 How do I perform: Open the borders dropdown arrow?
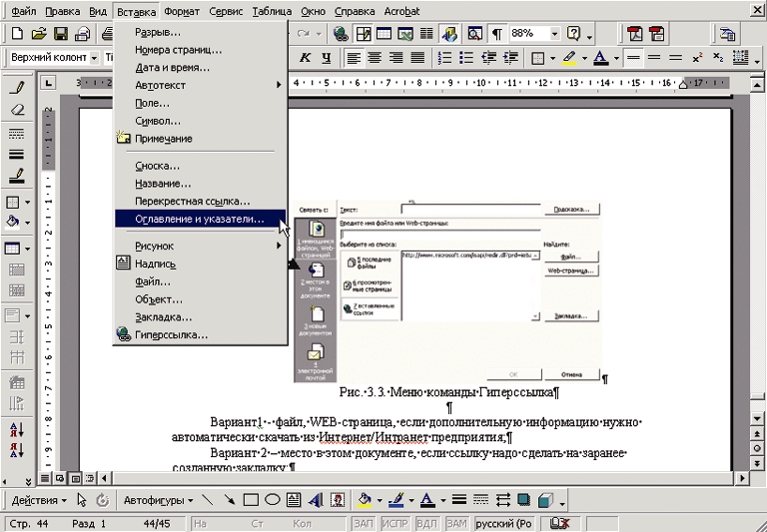click(x=552, y=58)
